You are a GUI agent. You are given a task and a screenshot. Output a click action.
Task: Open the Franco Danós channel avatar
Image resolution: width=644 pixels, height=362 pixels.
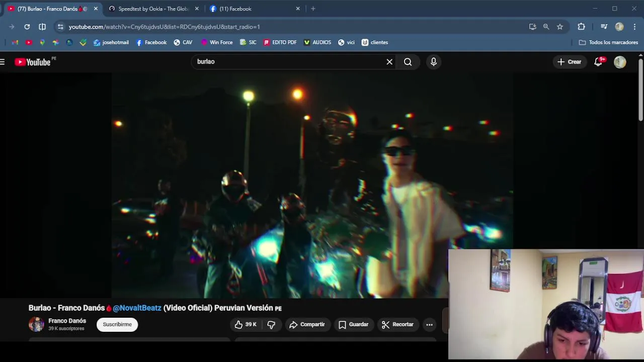coord(36,324)
